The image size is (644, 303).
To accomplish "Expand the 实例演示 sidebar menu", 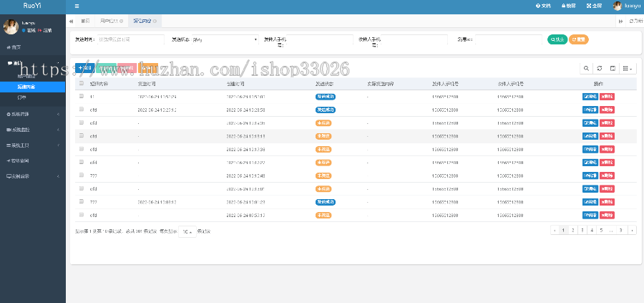I will 33,176.
